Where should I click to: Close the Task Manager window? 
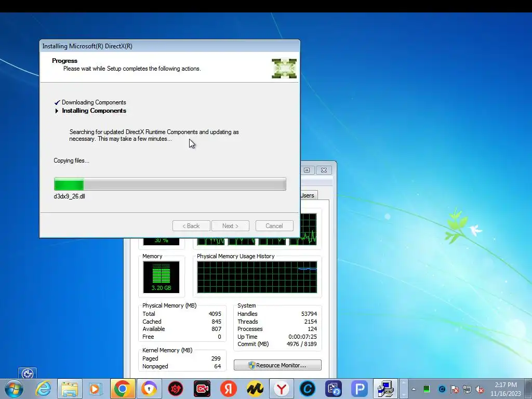click(x=324, y=170)
